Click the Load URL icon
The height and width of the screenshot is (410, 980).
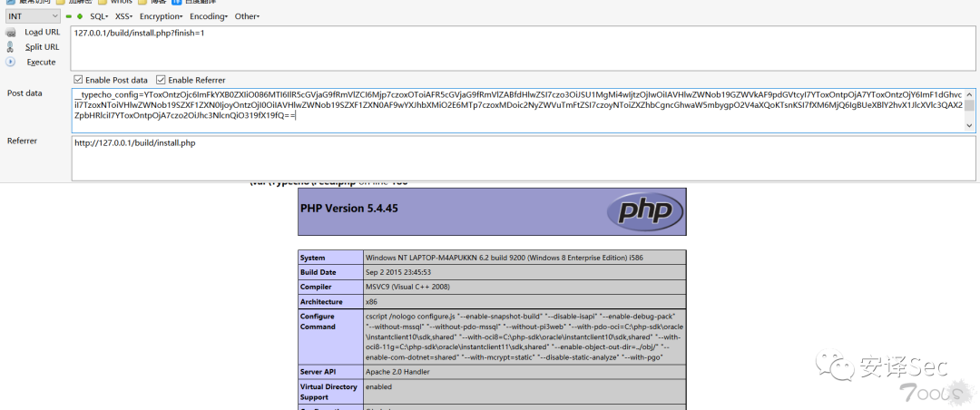pos(10,33)
